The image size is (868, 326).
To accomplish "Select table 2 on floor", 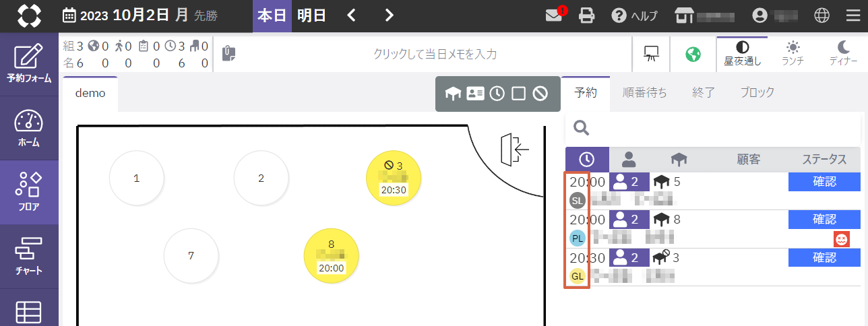I will tap(261, 178).
